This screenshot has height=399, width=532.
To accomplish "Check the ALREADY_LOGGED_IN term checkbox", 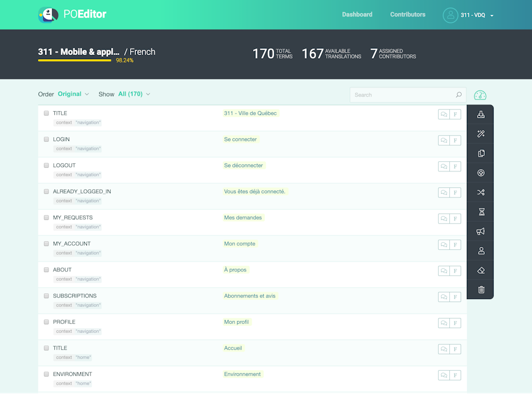I will coord(47,192).
